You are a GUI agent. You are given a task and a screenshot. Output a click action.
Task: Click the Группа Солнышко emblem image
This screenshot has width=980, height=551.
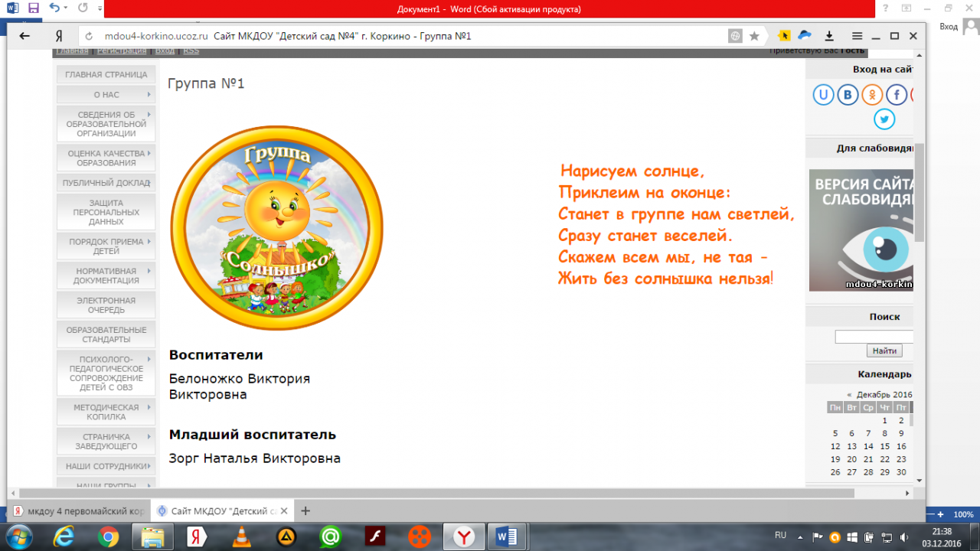click(x=276, y=227)
